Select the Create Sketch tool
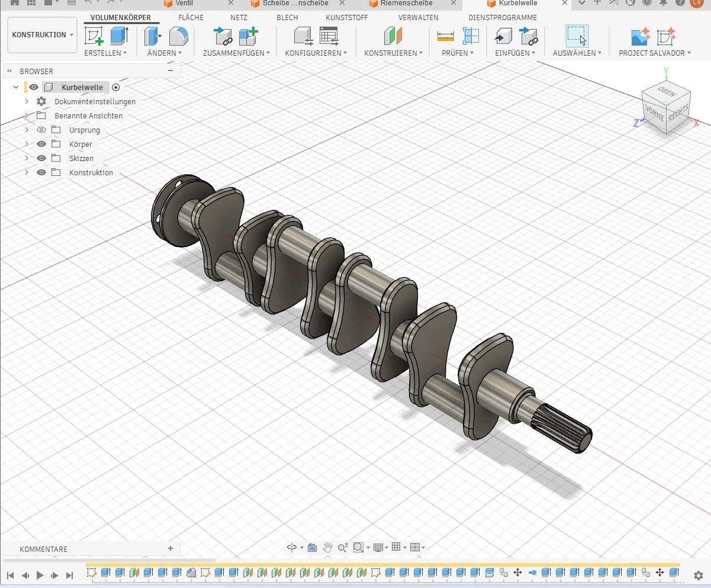Image resolution: width=711 pixels, height=588 pixels. tap(94, 37)
